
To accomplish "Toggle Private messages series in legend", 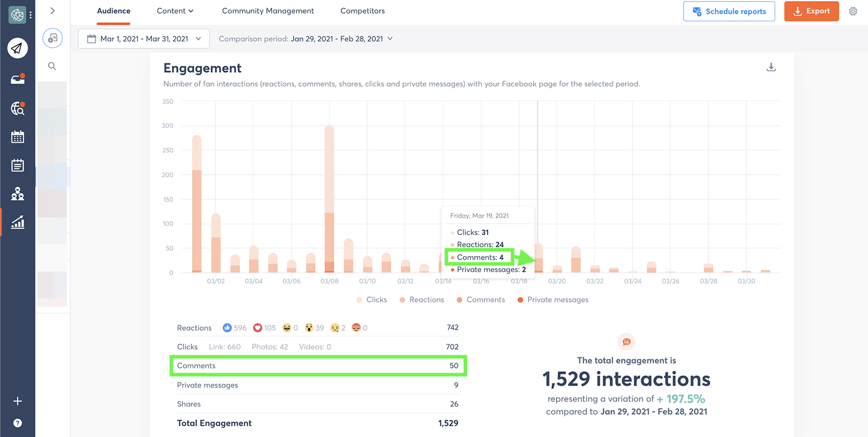I will (553, 300).
